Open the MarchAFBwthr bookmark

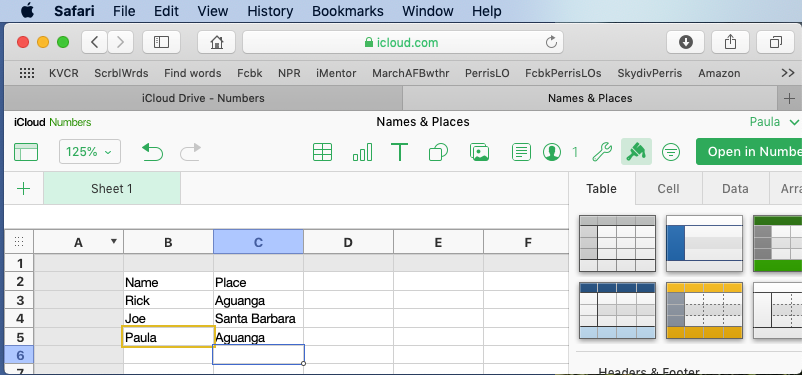pos(411,73)
